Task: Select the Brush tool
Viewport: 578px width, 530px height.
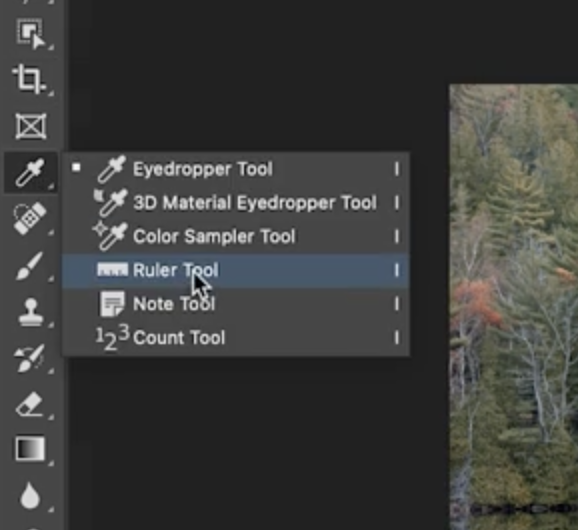Action: point(29,266)
